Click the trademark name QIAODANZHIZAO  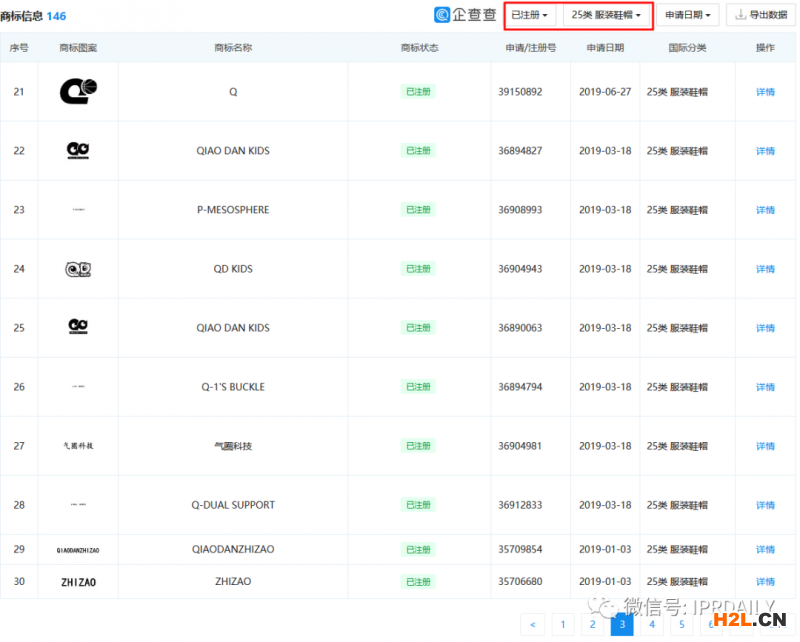[x=233, y=550]
